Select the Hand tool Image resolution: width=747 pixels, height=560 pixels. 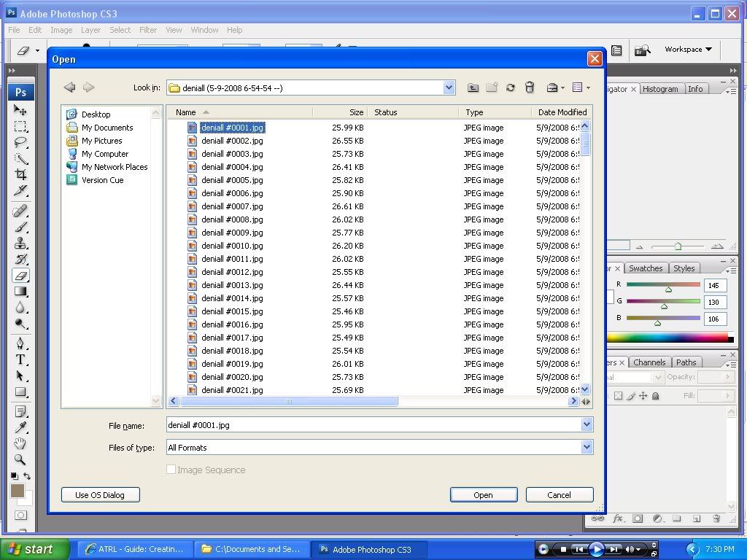point(20,444)
